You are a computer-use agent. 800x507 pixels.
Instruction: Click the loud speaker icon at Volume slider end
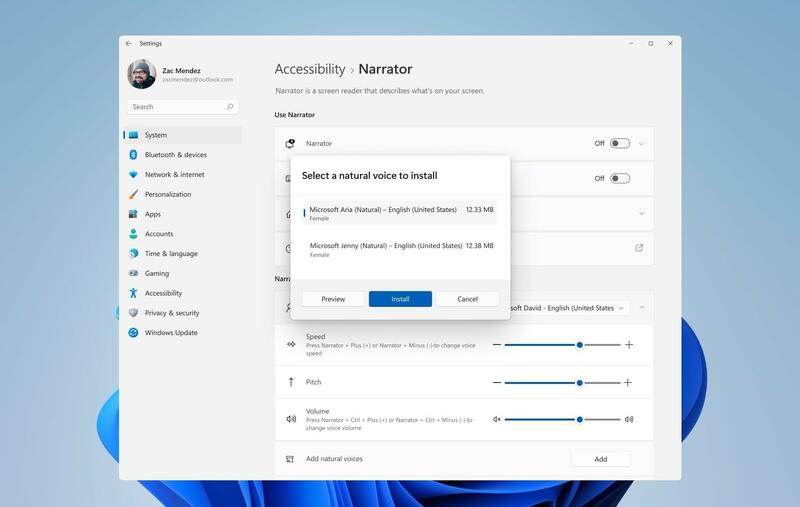click(x=629, y=419)
